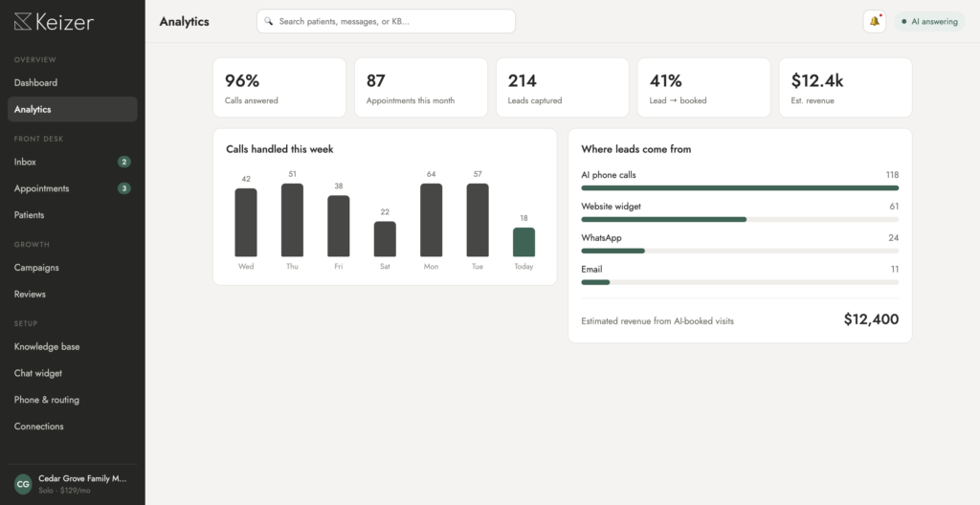Click the AI phone calls progress bar

[x=740, y=188]
